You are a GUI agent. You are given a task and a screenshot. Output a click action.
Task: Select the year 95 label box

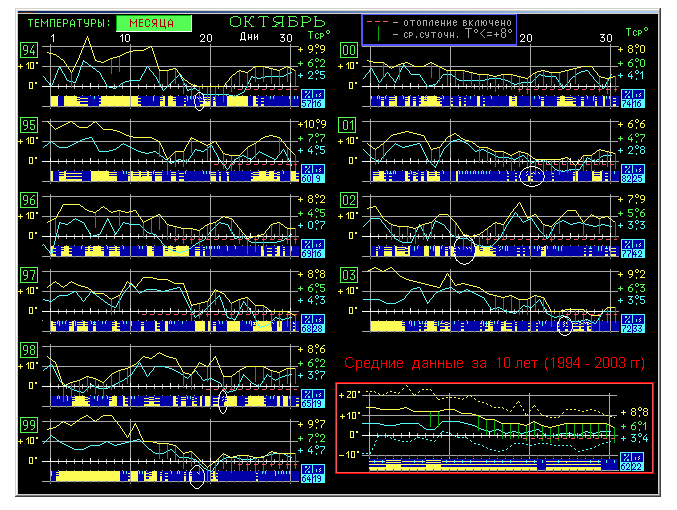coord(29,125)
